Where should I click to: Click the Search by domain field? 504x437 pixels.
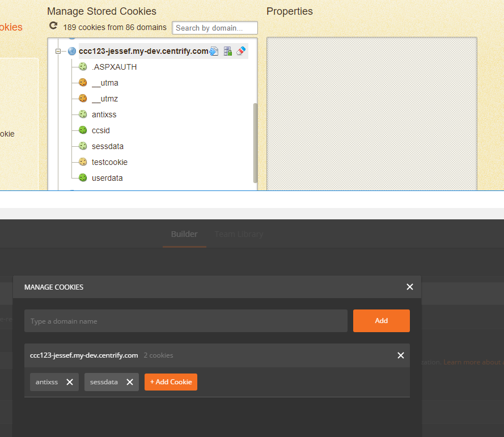click(214, 27)
